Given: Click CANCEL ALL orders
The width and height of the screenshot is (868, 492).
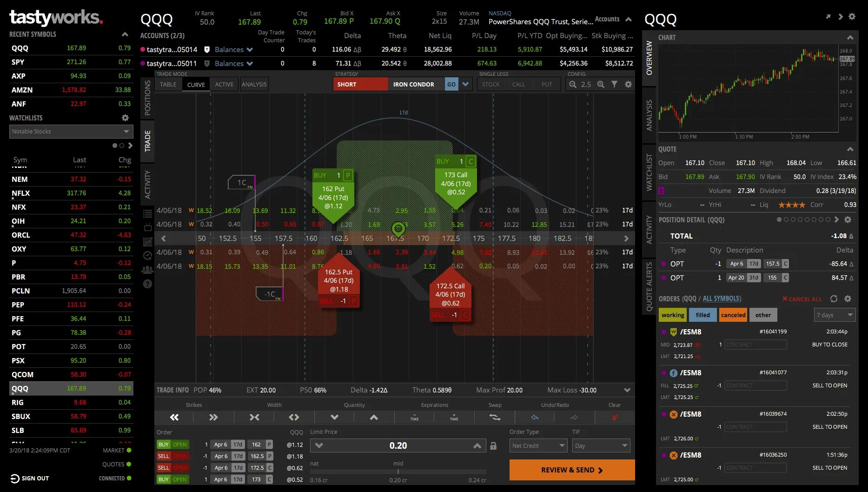Looking at the screenshot, I should pos(802,299).
